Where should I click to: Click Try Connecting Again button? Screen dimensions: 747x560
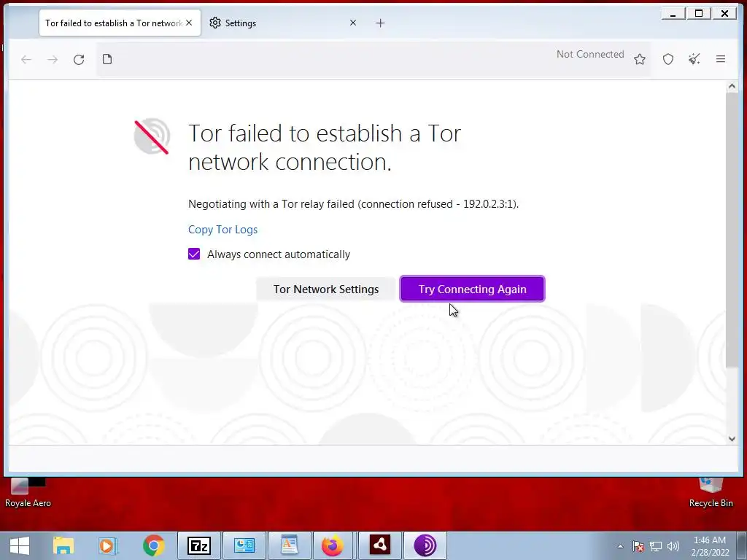click(x=472, y=289)
